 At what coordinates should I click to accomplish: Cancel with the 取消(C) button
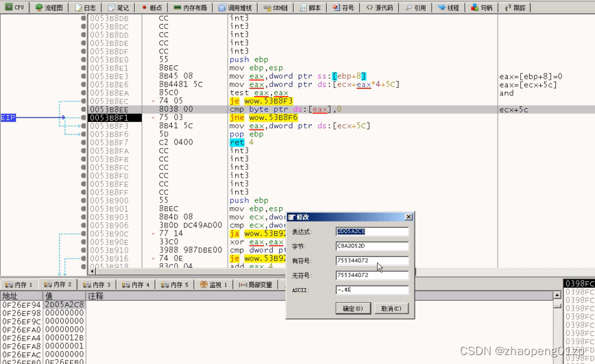[391, 308]
